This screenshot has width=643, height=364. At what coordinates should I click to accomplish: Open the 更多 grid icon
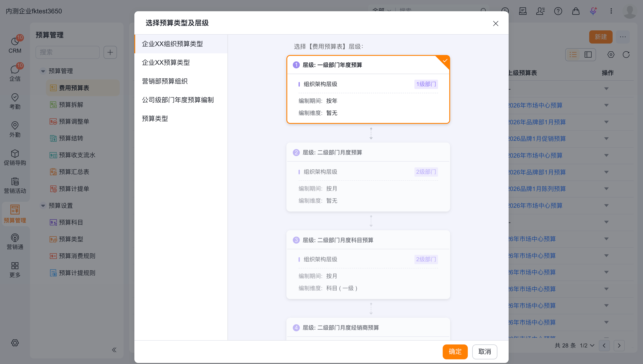tap(15, 266)
